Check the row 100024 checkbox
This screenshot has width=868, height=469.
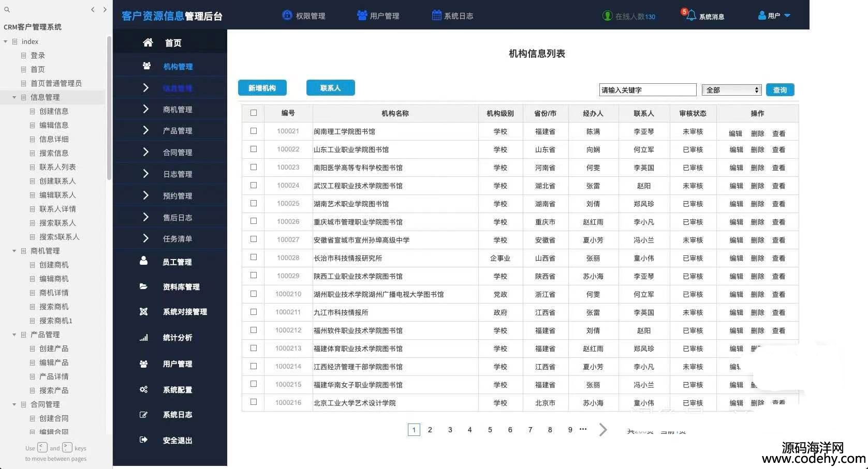[254, 185]
